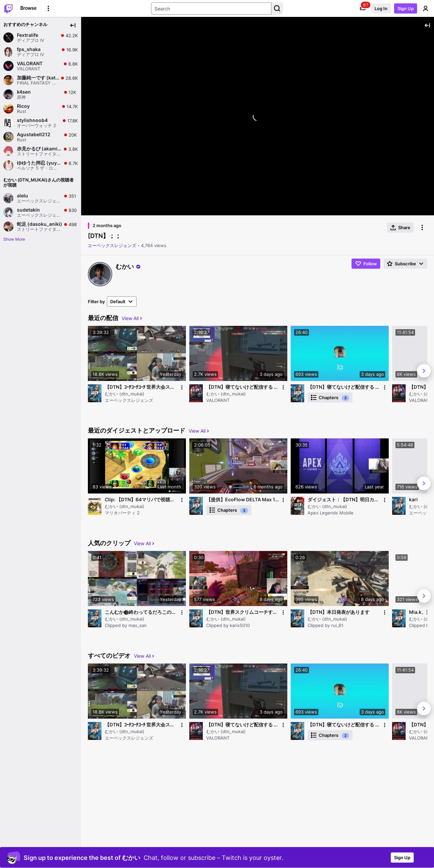Click the verified badge beside むかい
The width and height of the screenshot is (434, 868).
click(138, 267)
